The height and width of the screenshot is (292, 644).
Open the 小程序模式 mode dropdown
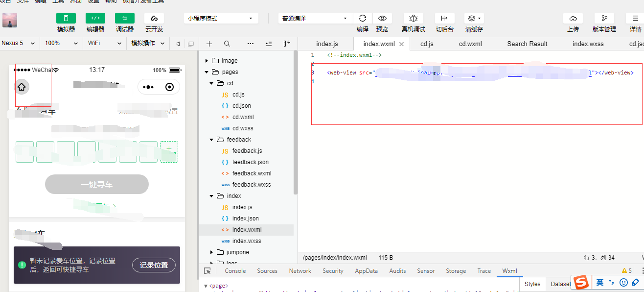(x=221, y=18)
